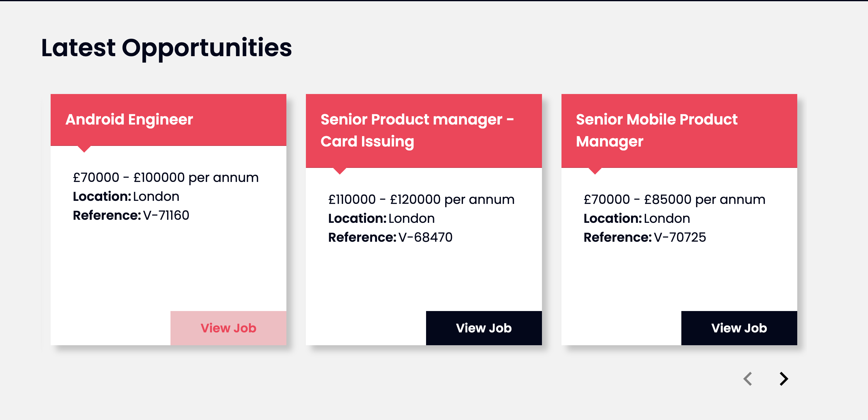
Task: Click the previous arrow chevron below cards
Action: [748, 379]
